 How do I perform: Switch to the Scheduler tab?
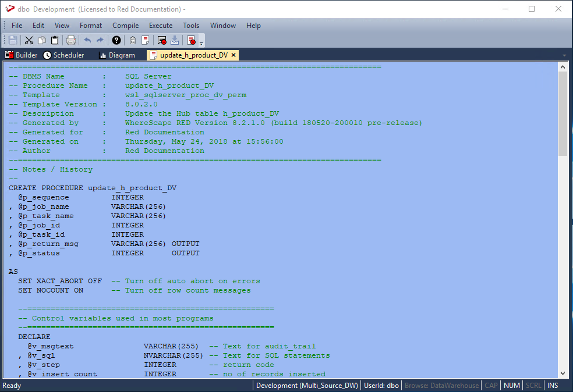pyautogui.click(x=63, y=55)
